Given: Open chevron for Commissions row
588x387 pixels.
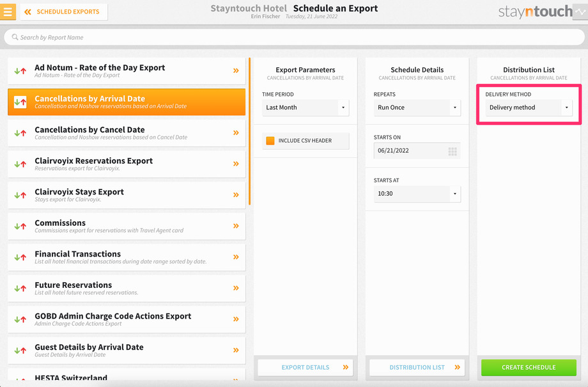Looking at the screenshot, I should point(236,226).
